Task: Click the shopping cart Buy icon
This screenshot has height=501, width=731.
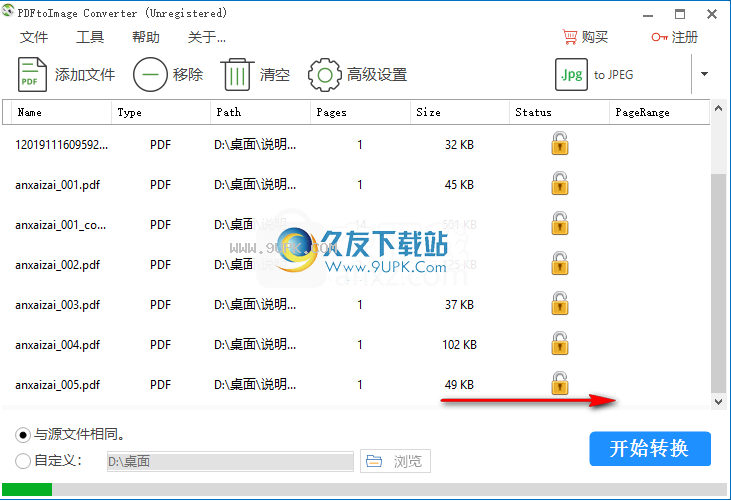Action: [x=570, y=37]
